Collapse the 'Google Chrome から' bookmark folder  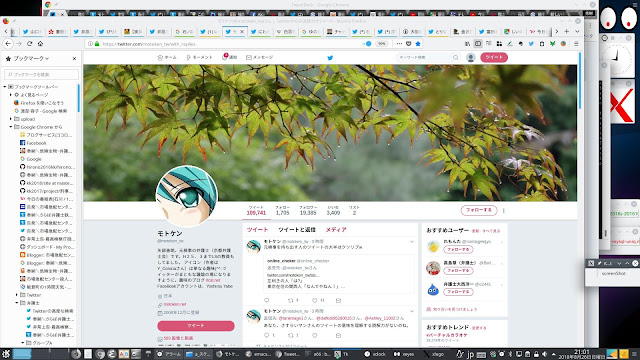pyautogui.click(x=11, y=127)
